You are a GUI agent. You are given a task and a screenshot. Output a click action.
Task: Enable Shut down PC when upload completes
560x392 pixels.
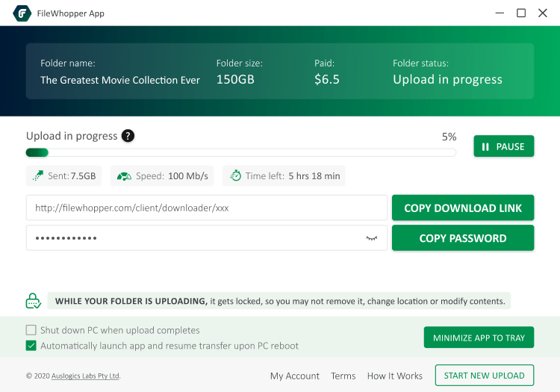pyautogui.click(x=31, y=330)
